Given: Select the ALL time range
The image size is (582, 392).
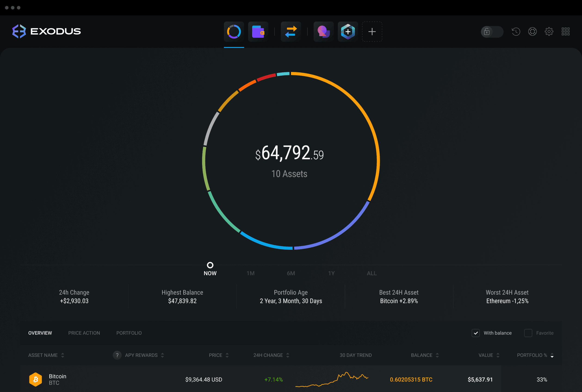Looking at the screenshot, I should [371, 273].
